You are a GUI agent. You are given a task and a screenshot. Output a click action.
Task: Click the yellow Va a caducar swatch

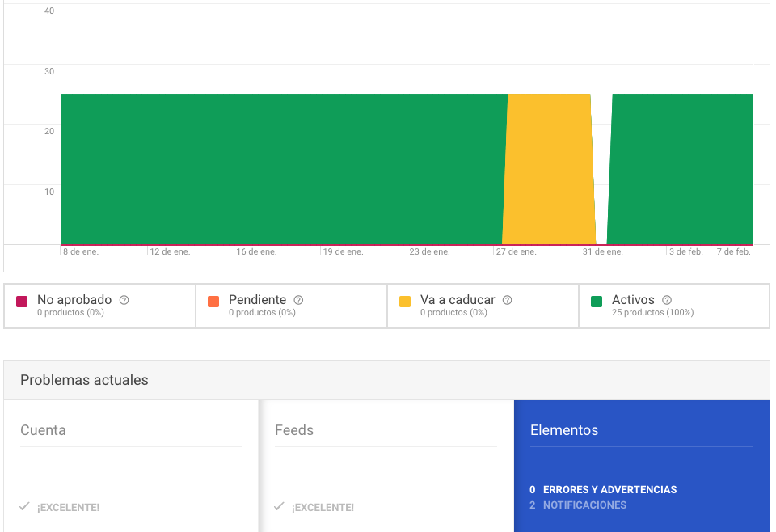(x=405, y=302)
